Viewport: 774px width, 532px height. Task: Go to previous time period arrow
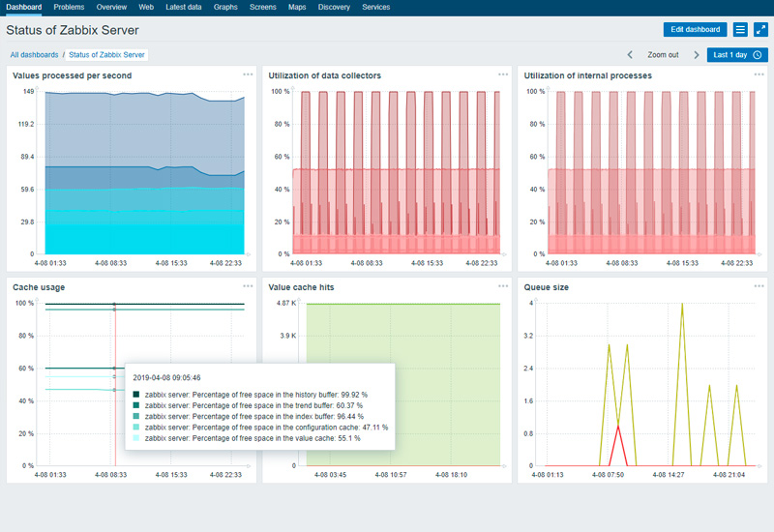point(631,55)
